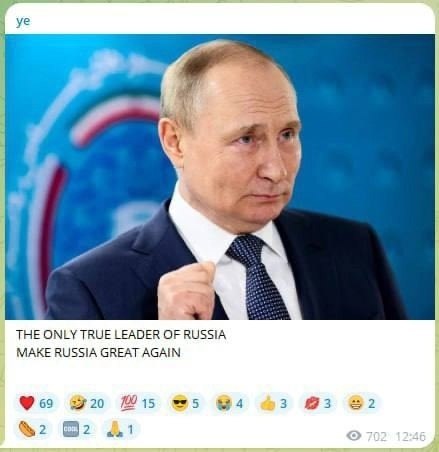
Task: Add the praying hands reaction
Action: [x=121, y=429]
